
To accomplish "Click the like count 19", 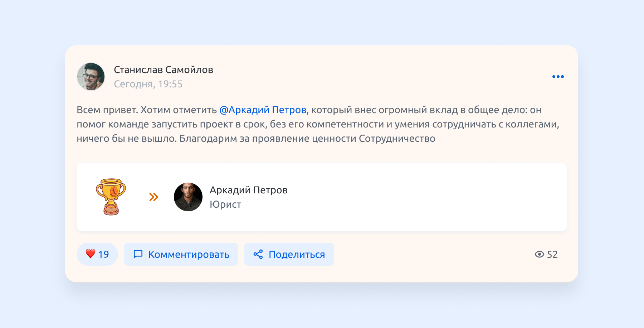I will [x=104, y=255].
